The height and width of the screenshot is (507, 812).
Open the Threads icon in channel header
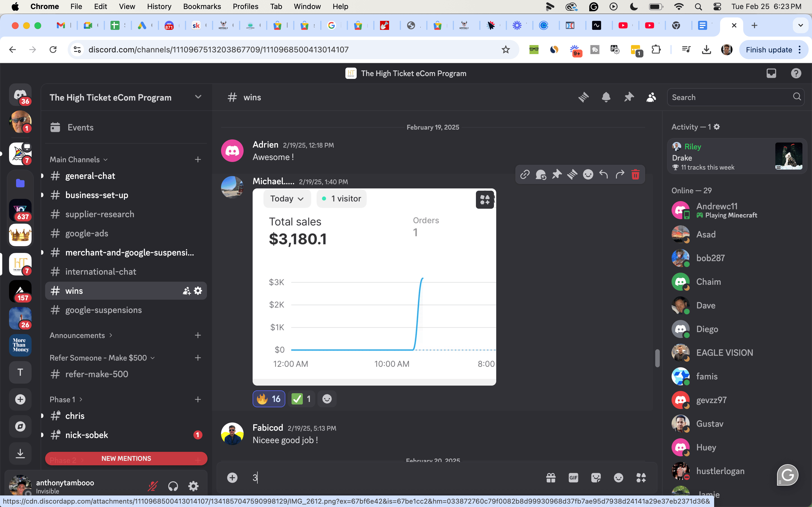pos(584,97)
